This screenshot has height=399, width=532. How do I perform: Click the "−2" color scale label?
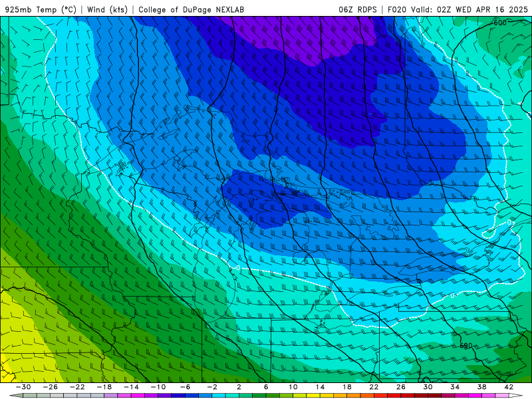click(x=212, y=387)
